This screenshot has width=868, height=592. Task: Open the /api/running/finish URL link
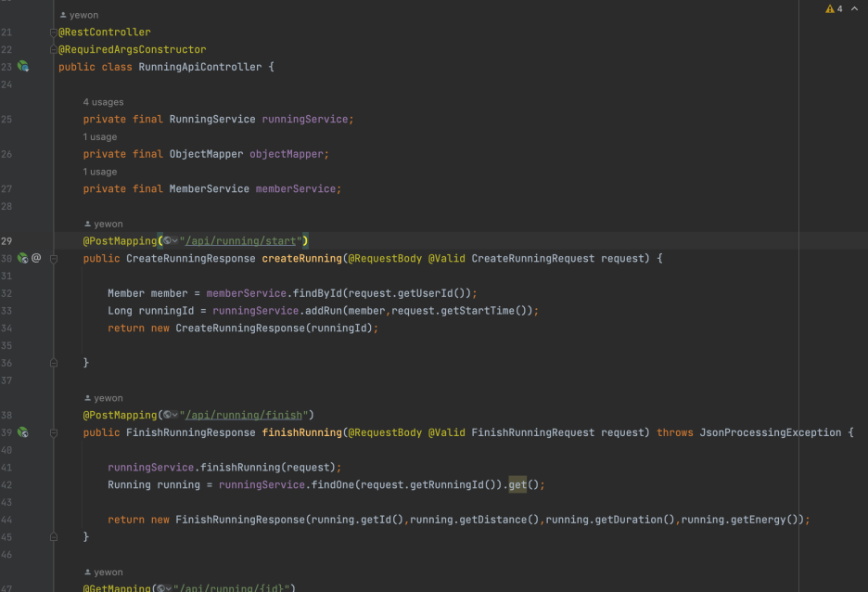244,415
